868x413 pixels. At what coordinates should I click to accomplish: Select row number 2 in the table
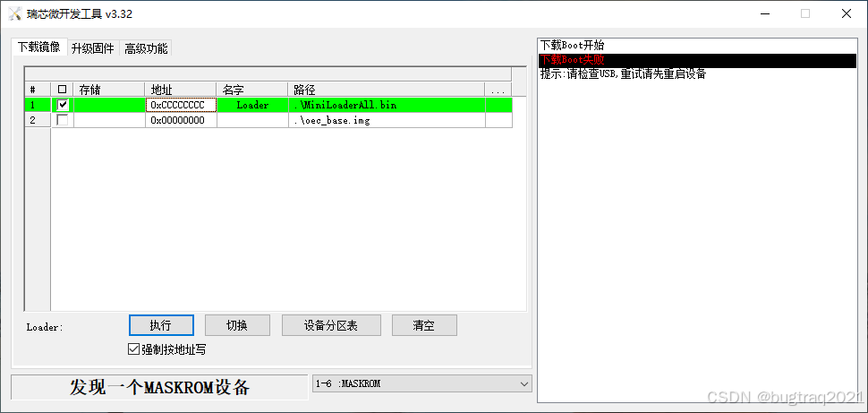coord(38,120)
